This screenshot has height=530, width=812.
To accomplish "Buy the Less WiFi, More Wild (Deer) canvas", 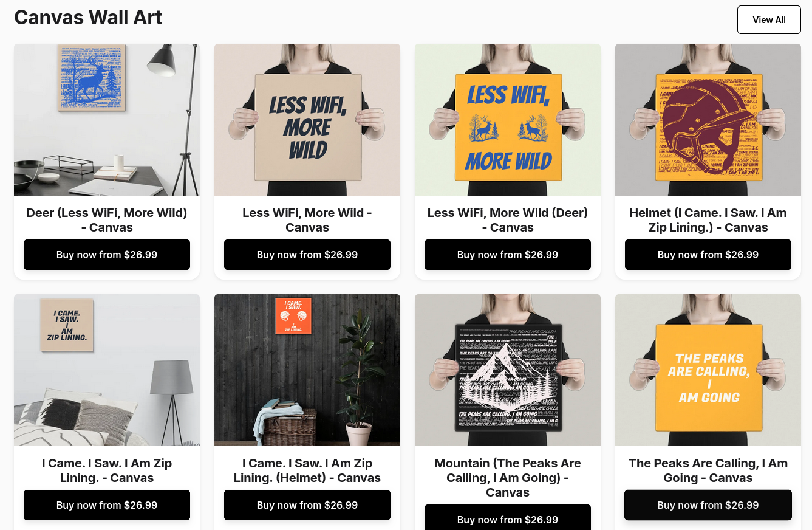I will coord(508,255).
